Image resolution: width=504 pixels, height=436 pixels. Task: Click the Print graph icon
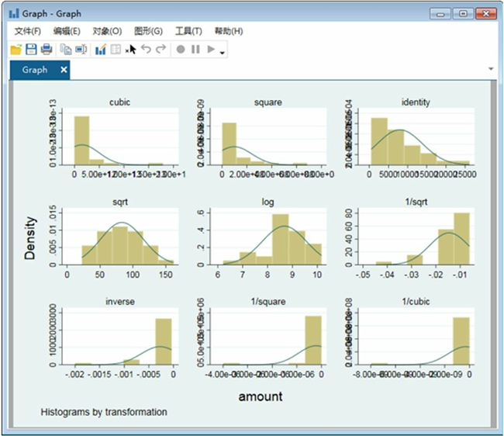(x=47, y=50)
